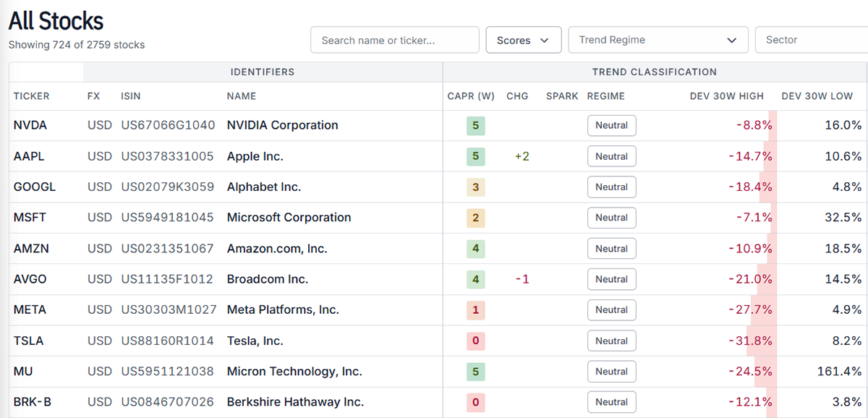Click MSFT's CAPR score badge showing 2
Screen dimensions: 868x418
tap(475, 218)
